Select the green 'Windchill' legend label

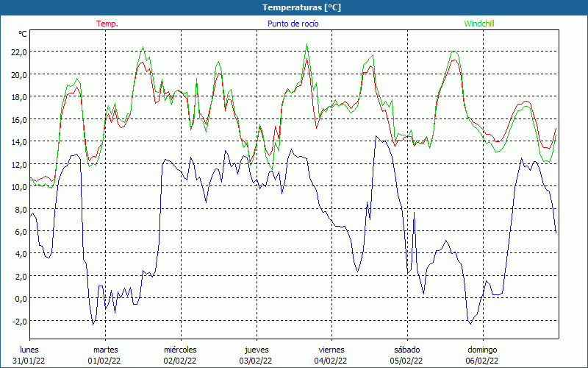pyautogui.click(x=479, y=24)
